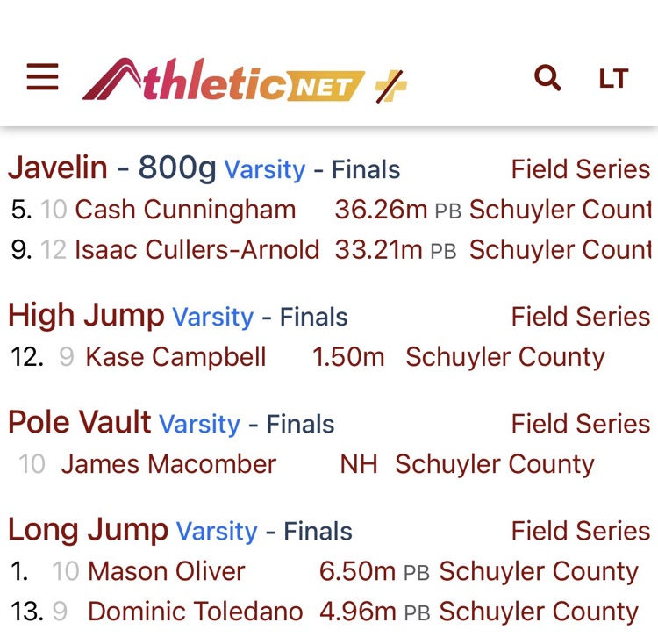Open the Pole Vault event results
658x644 pixels.
[x=80, y=422]
